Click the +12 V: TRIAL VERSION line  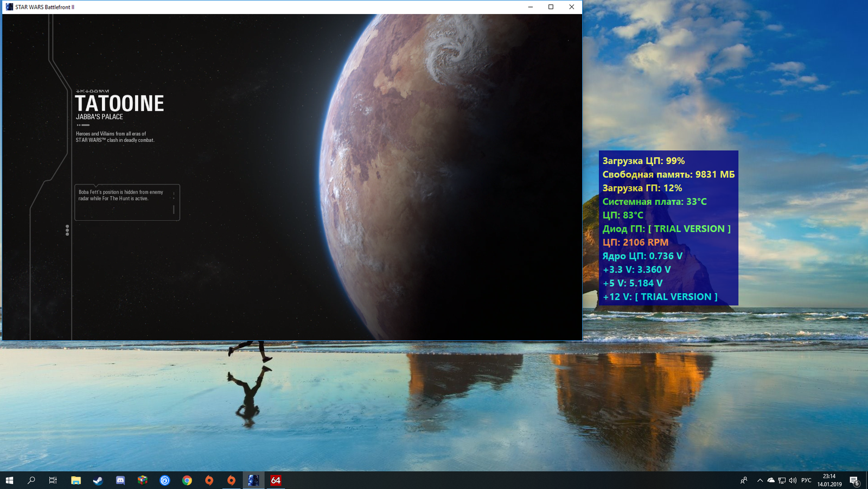(660, 296)
